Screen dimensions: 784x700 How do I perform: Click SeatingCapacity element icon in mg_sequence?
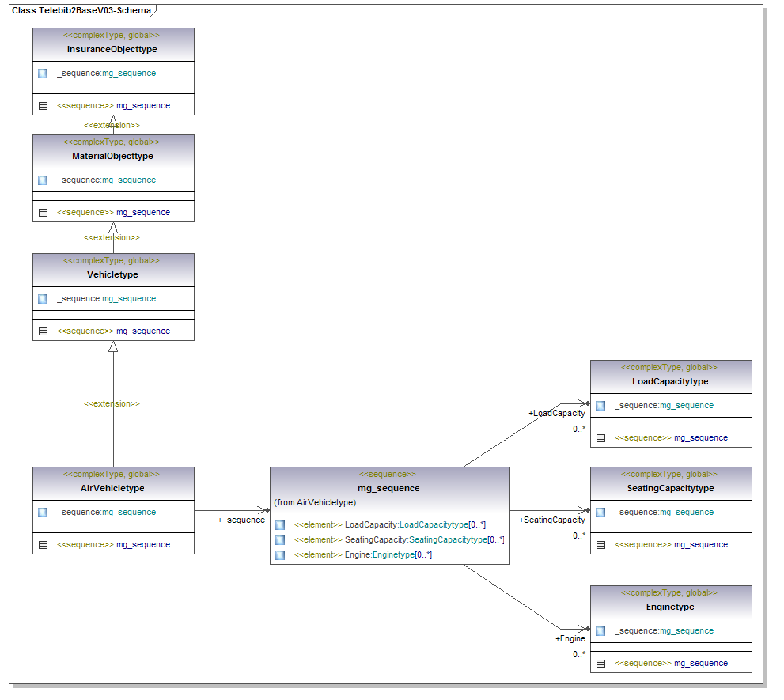click(280, 540)
